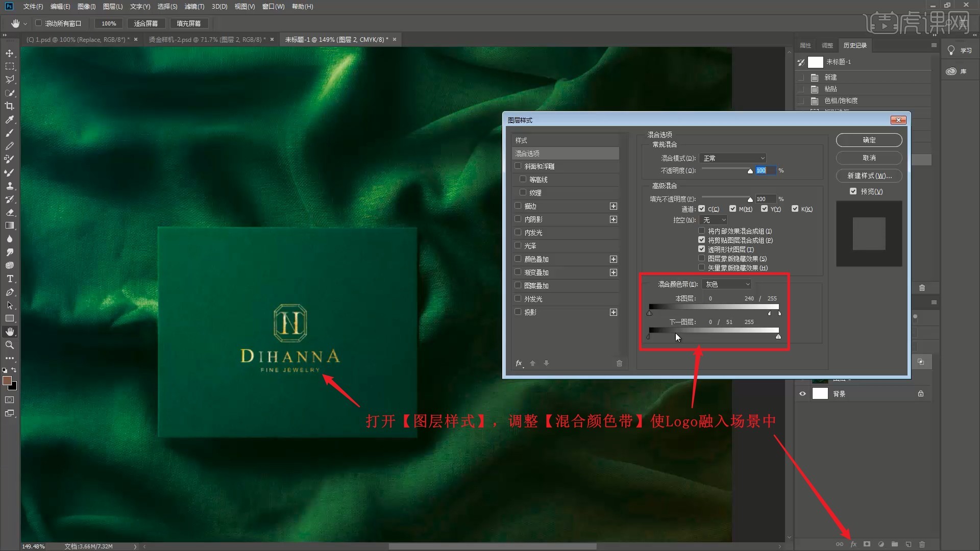Open the 文件(F) menu
This screenshot has width=980, height=551.
tap(33, 7)
